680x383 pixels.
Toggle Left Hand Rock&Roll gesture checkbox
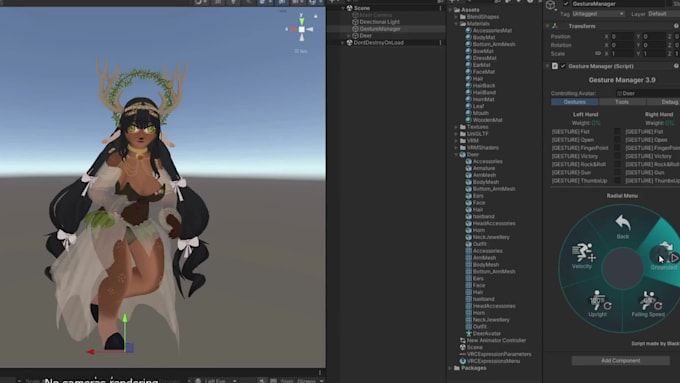(617, 164)
